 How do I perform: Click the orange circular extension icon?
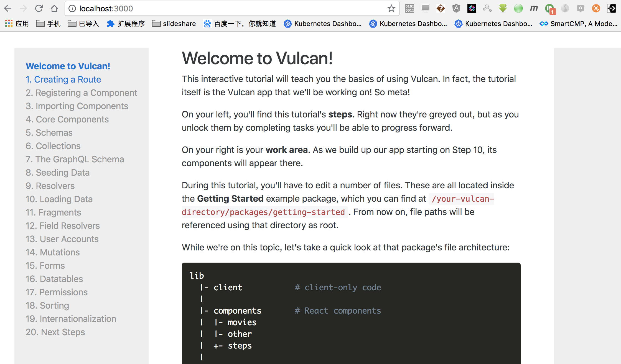(x=596, y=8)
